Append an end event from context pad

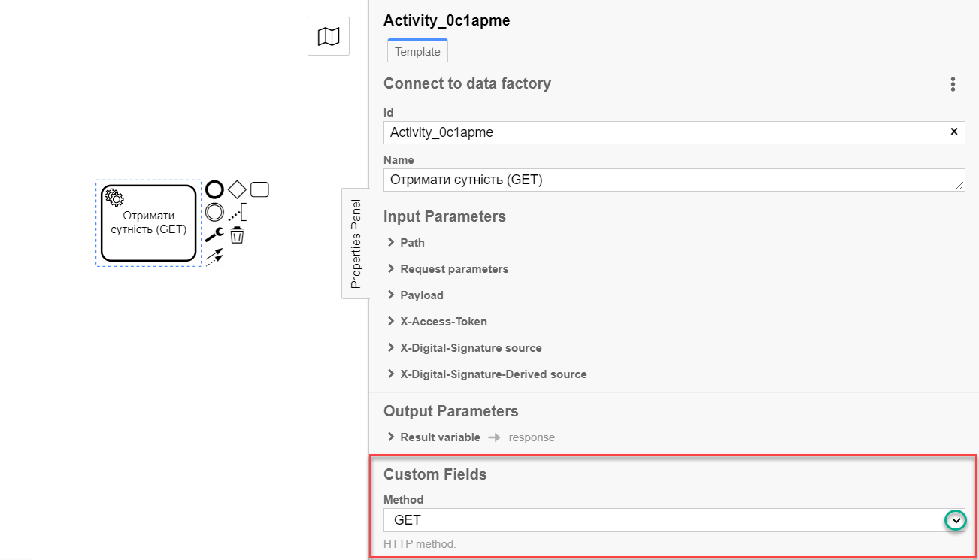pyautogui.click(x=215, y=189)
